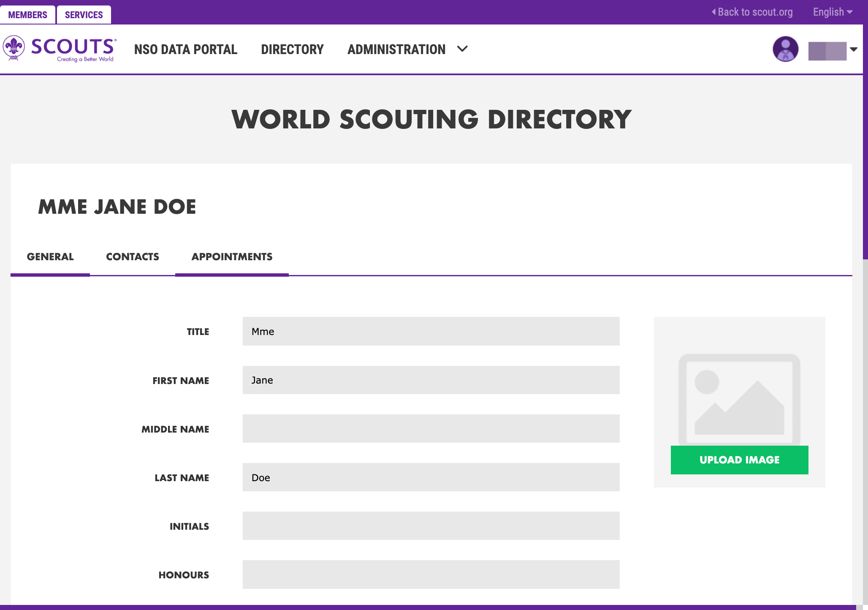Viewport: 868px width, 610px height.
Task: Expand the user account dropdown arrow
Action: (854, 49)
